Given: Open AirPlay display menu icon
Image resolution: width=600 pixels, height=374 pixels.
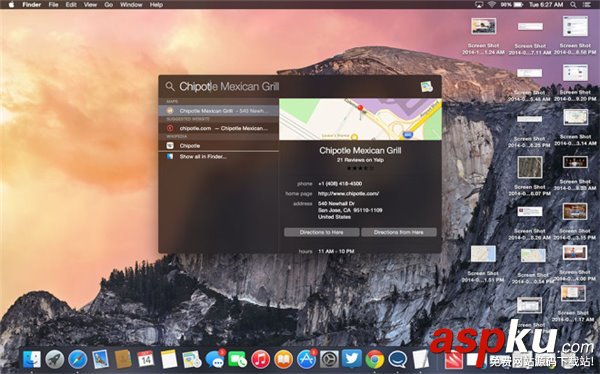Looking at the screenshot, I should point(479,5).
